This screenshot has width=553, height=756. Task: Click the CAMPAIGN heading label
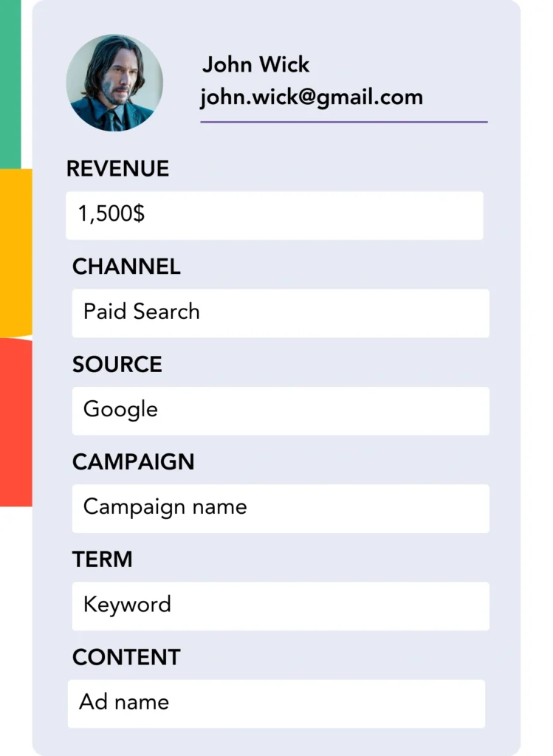133,462
